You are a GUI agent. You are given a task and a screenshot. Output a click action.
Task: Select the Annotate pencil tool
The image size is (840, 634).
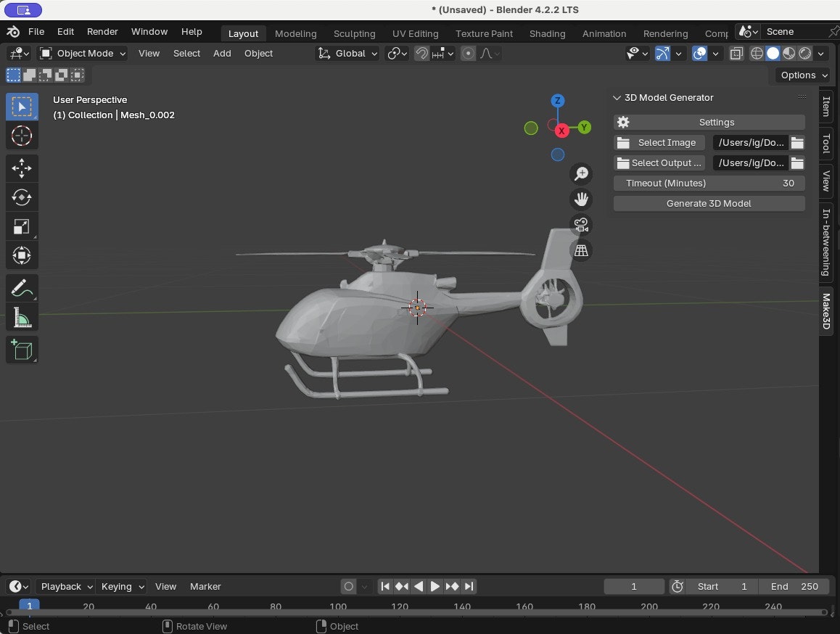pos(22,288)
